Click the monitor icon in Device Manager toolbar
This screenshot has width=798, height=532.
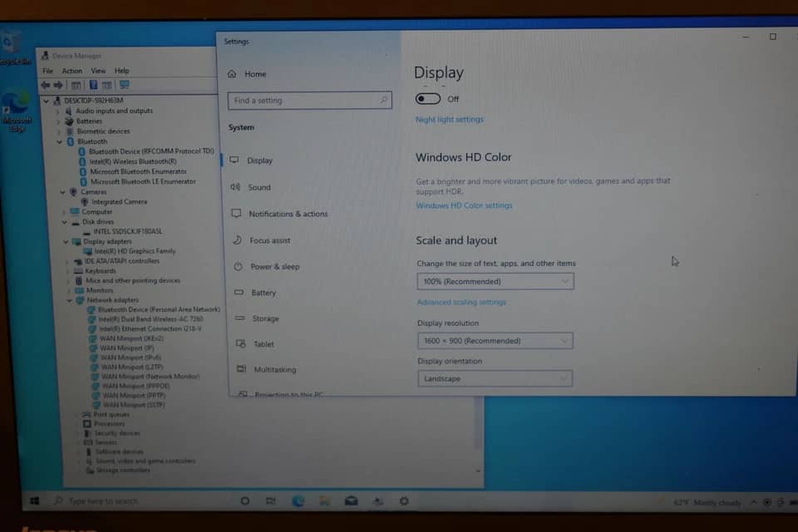pyautogui.click(x=124, y=85)
